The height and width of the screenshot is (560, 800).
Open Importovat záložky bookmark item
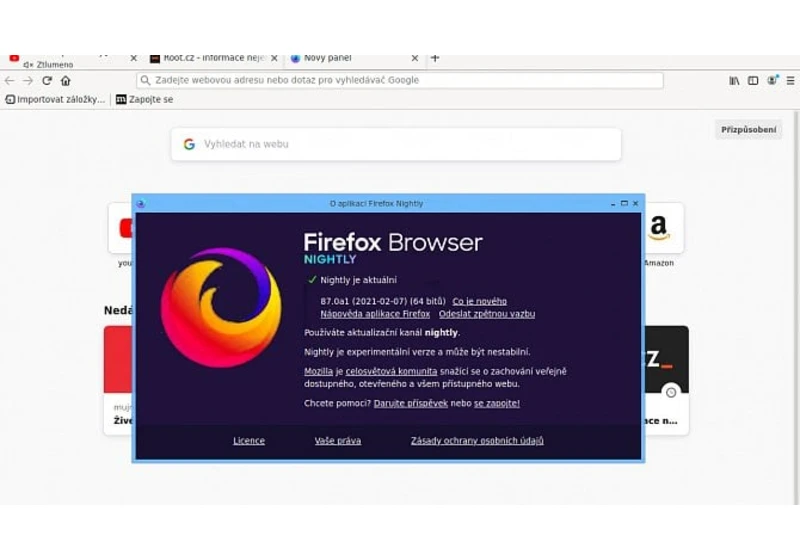55,99
